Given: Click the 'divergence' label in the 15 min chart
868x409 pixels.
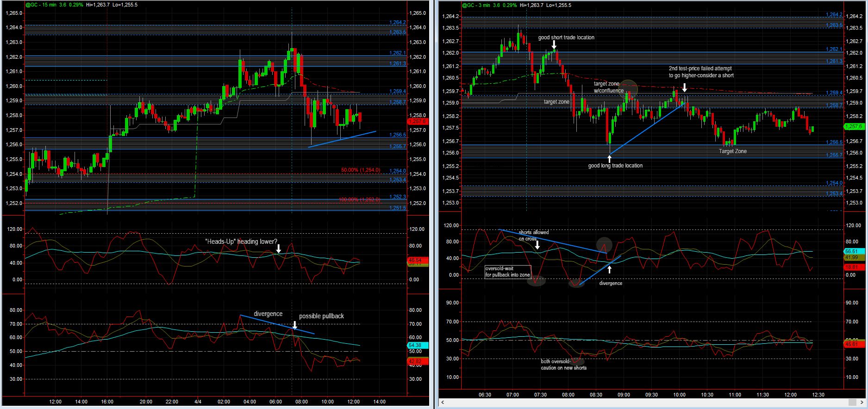Looking at the screenshot, I should tap(268, 314).
